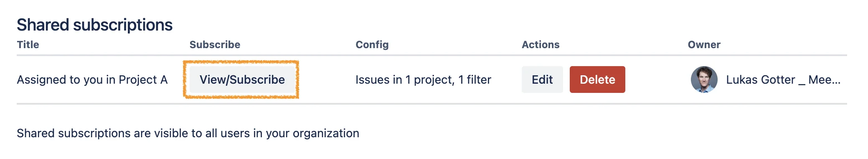Click Lukas Gotter's profile avatar
Image resolution: width=868 pixels, height=159 pixels.
point(704,79)
